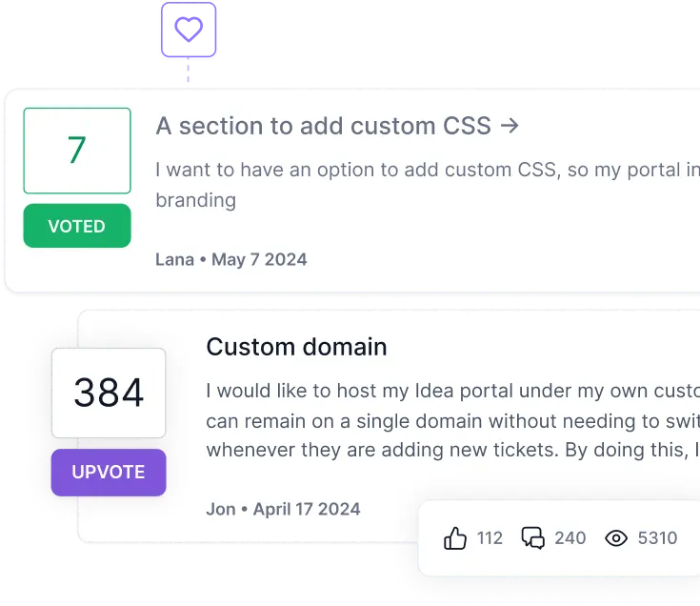Click the eye views icon
Viewport: 700px width, 606px height.
click(x=616, y=538)
